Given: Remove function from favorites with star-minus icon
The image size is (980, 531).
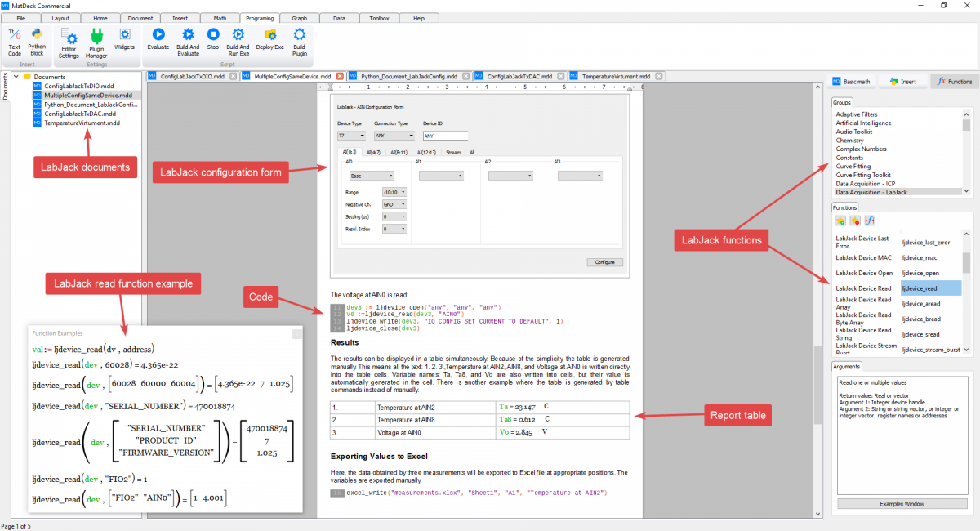Looking at the screenshot, I should click(855, 221).
